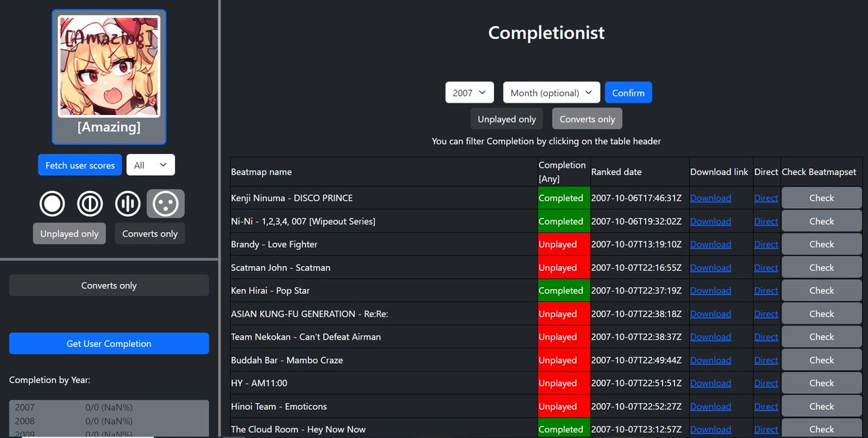This screenshot has width=868, height=438.
Task: Select 2007 in Completion by Year list
Action: point(109,408)
